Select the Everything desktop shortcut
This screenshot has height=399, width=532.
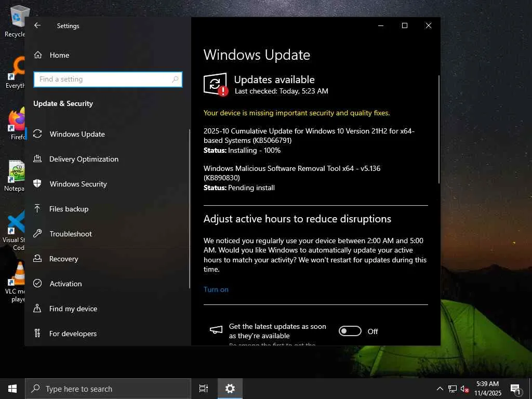click(15, 73)
